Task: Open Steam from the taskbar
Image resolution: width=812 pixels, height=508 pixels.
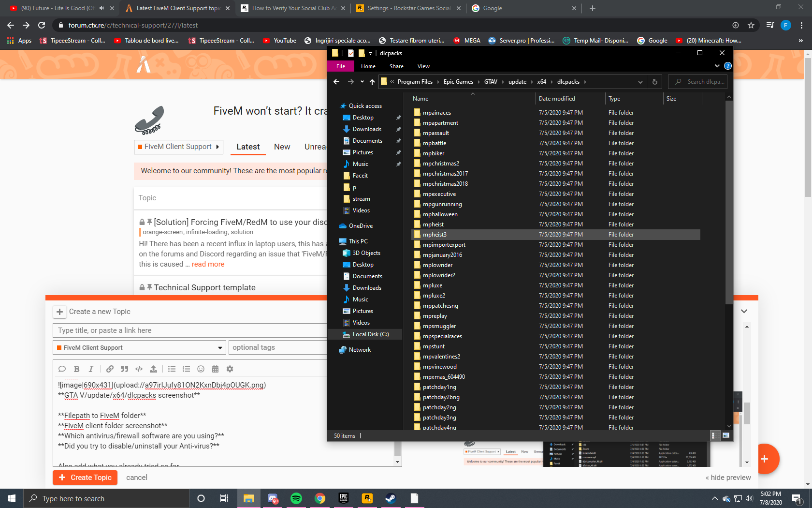Action: [391, 498]
